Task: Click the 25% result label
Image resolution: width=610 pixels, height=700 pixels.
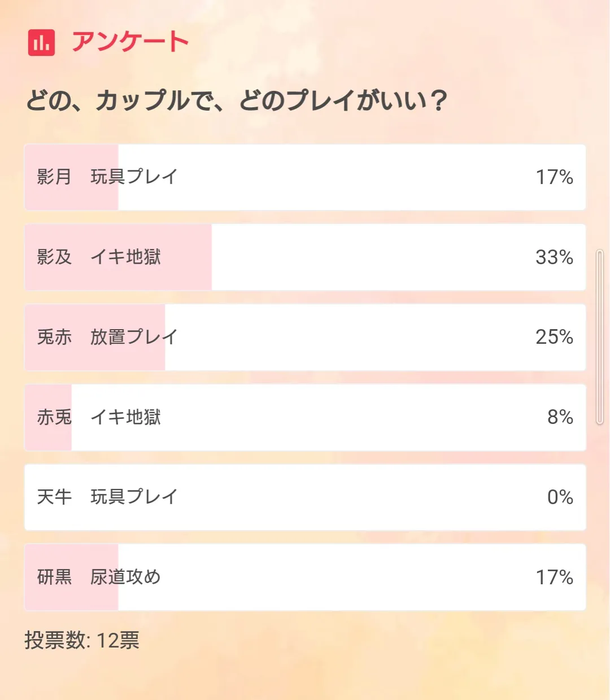Action: coord(554,337)
